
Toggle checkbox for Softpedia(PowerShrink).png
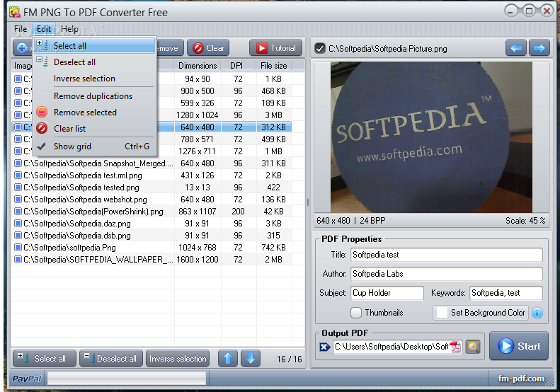point(18,212)
